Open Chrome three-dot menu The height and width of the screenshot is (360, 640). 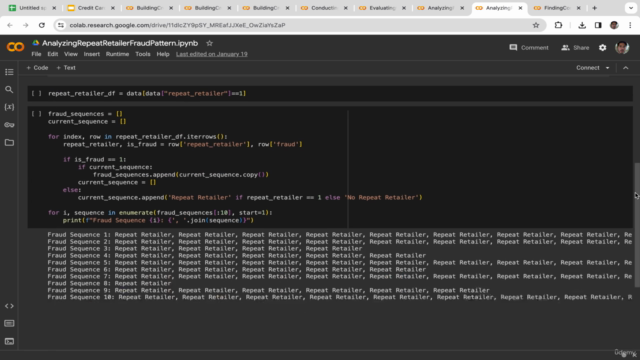click(x=630, y=25)
